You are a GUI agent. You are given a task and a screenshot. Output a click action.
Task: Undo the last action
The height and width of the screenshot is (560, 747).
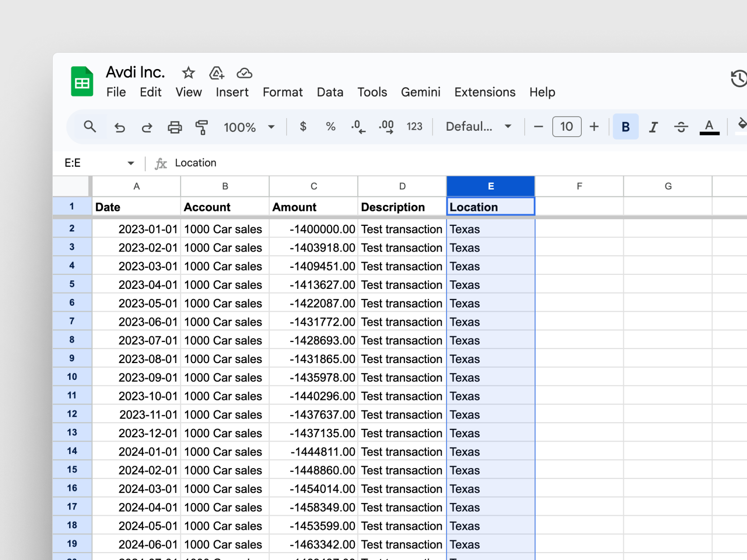120,127
